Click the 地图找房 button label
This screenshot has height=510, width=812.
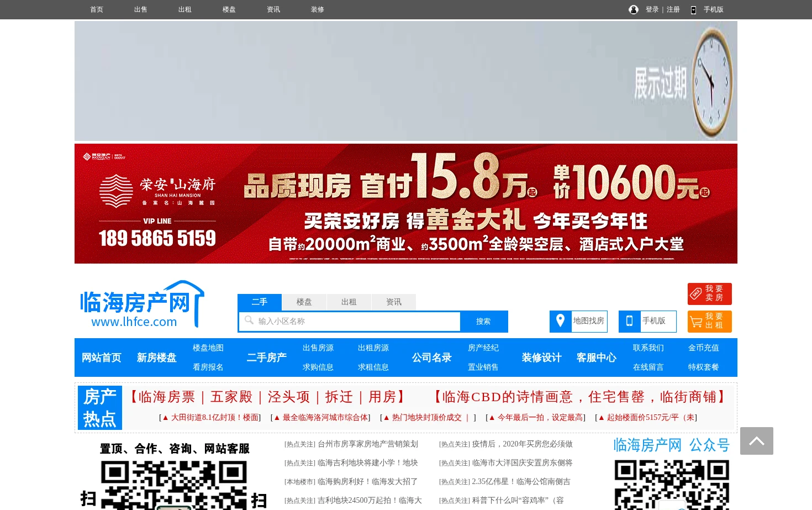[x=589, y=321]
